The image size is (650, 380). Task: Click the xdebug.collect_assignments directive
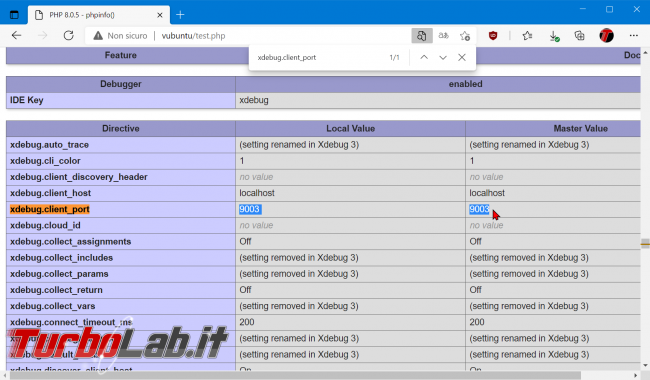pos(70,242)
